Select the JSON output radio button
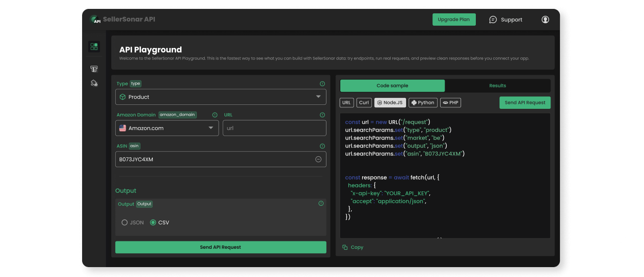 point(125,223)
